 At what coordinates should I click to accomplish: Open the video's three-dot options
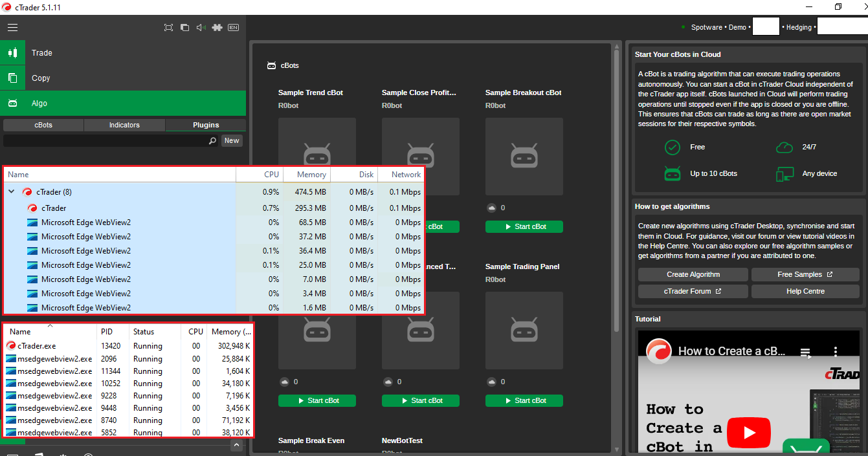click(x=835, y=353)
